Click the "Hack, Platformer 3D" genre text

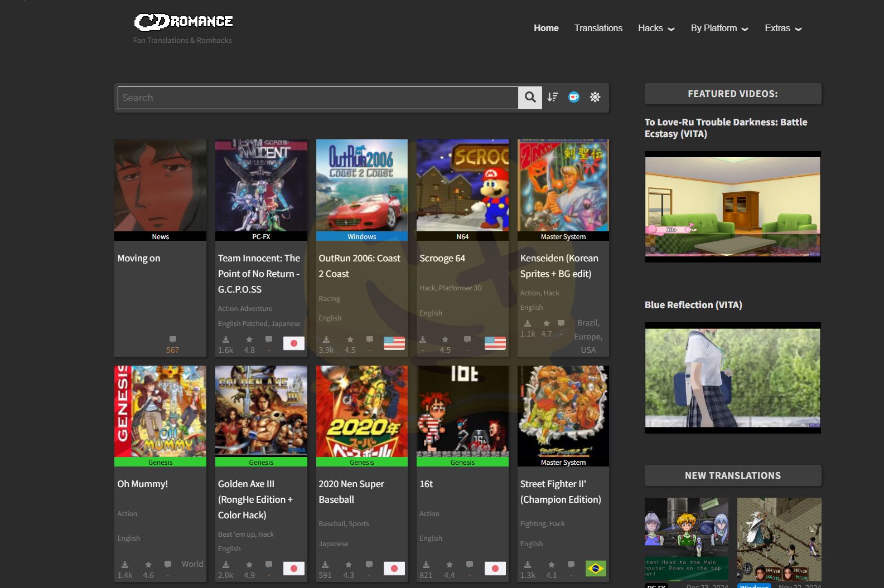coord(451,288)
